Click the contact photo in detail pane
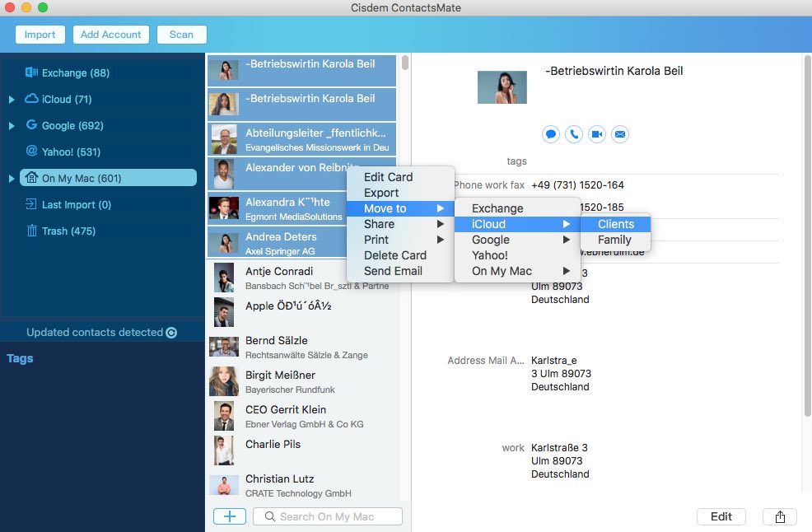Image resolution: width=812 pixels, height=532 pixels. 502,87
